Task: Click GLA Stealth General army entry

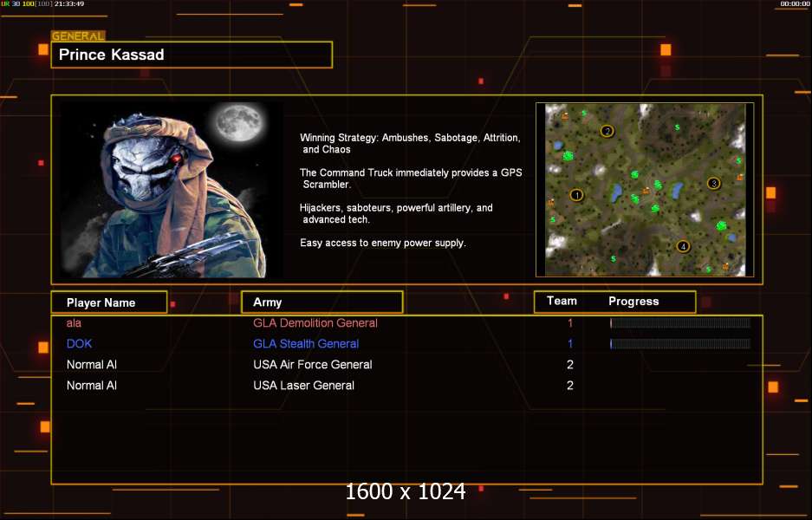Action: pos(306,343)
